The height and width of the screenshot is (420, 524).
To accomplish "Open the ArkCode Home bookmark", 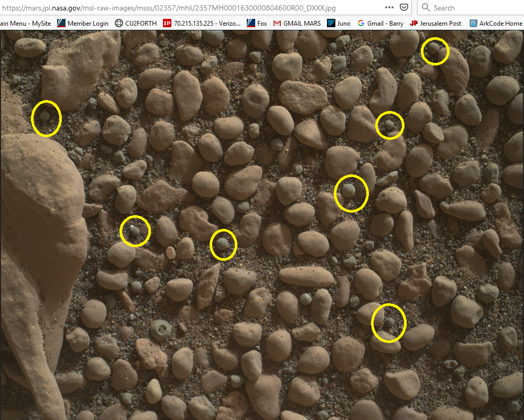I will [496, 24].
